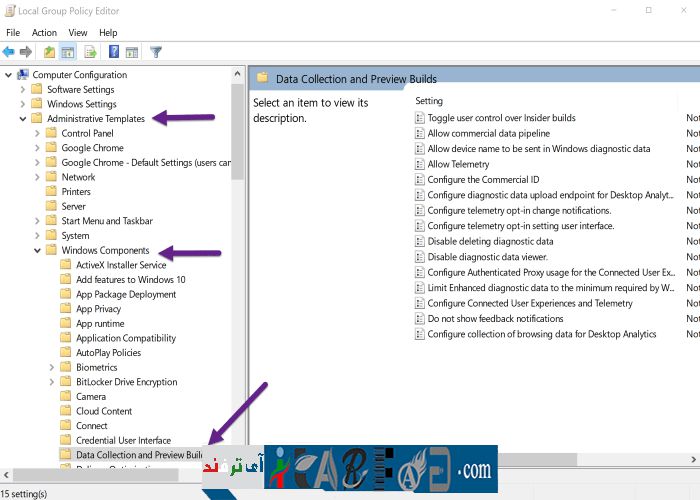Toggle the Show/Hide Action Pane icon

(131, 52)
